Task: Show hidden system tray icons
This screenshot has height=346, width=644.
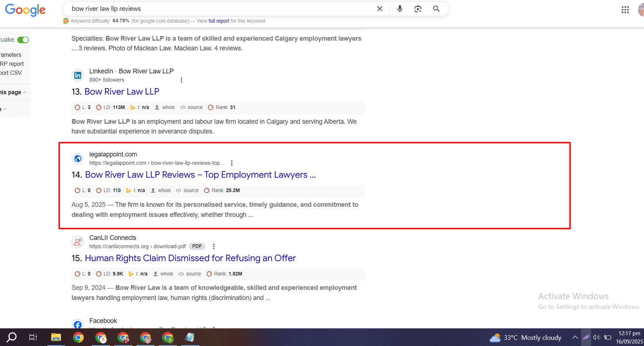Action: 575,338
